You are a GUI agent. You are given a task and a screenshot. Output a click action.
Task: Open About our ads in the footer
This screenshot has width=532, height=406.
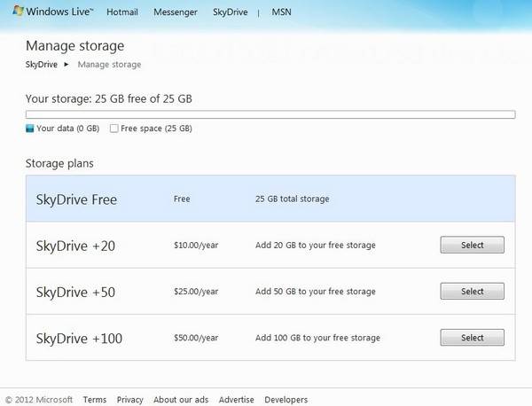(181, 400)
